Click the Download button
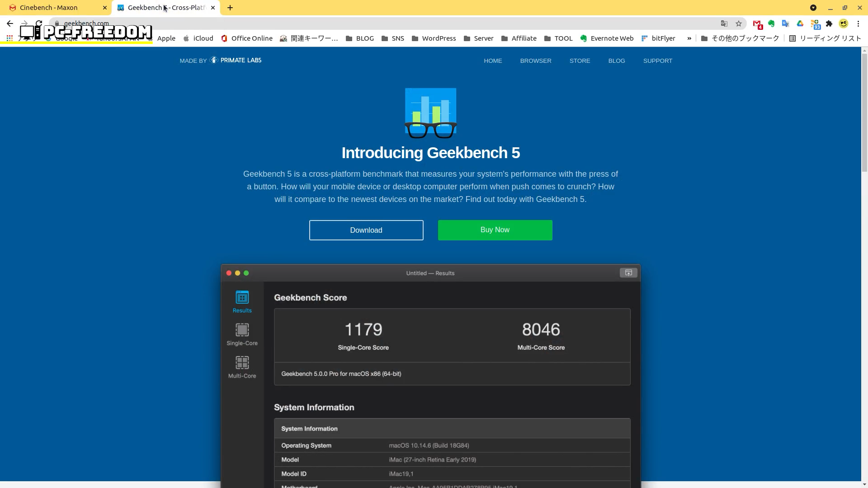This screenshot has height=488, width=868. tap(366, 230)
